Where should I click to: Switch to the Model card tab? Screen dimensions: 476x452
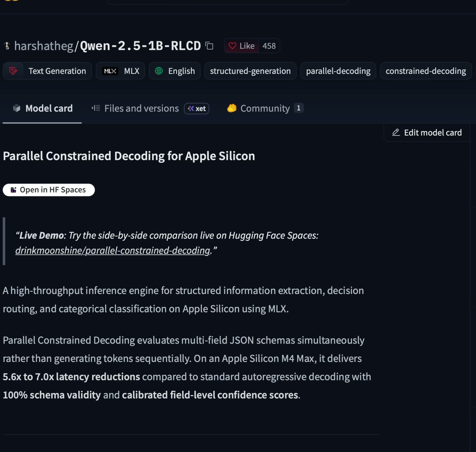pos(42,108)
